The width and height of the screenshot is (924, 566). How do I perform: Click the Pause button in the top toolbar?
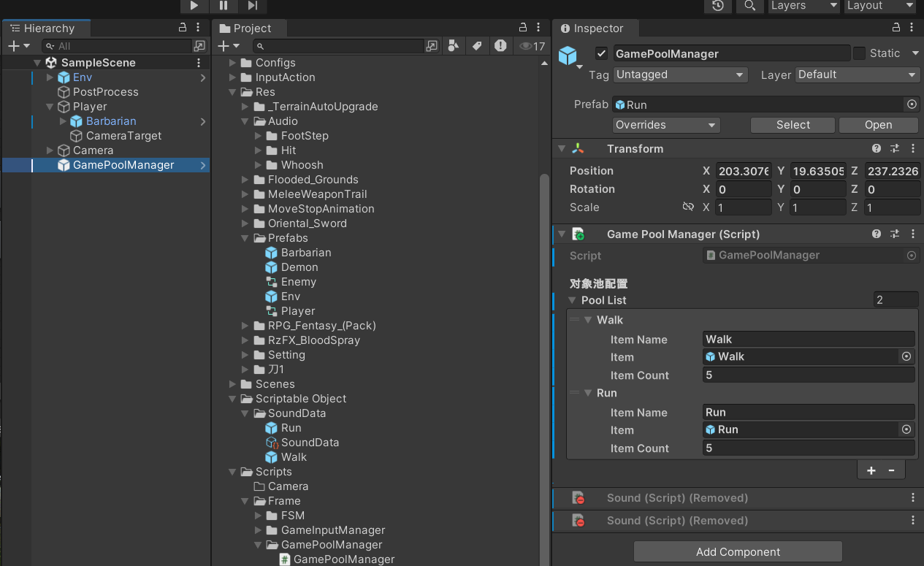[224, 6]
